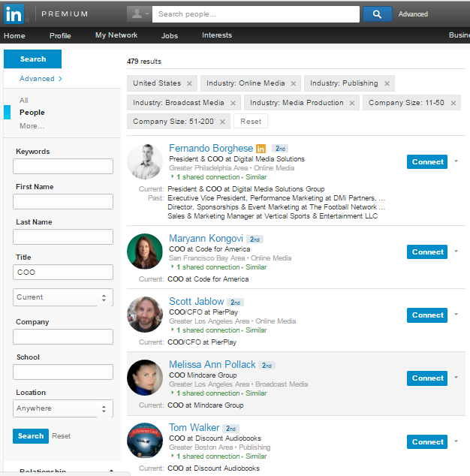Screen dimensions: 470x476
Task: Remove Industry: Media Production filter
Action: pos(352,103)
